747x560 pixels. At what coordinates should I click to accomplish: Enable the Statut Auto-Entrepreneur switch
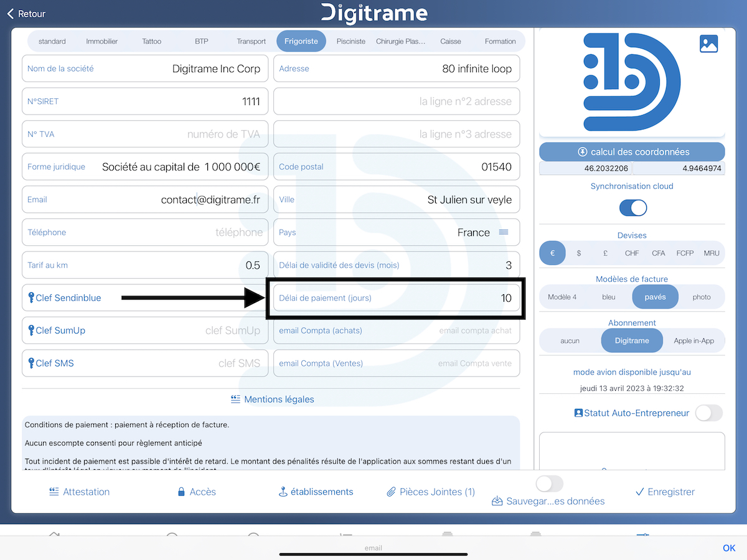(709, 413)
